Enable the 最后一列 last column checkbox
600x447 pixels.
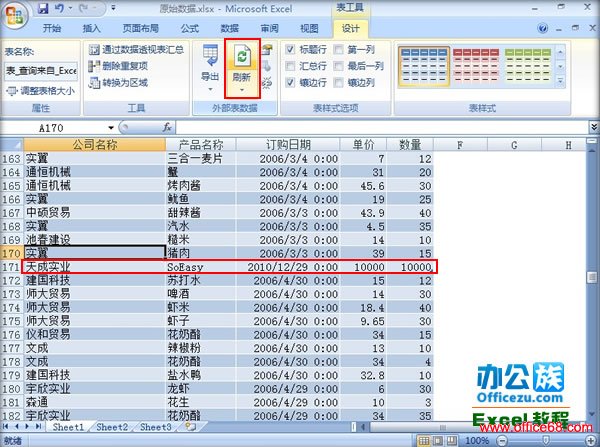pos(338,66)
